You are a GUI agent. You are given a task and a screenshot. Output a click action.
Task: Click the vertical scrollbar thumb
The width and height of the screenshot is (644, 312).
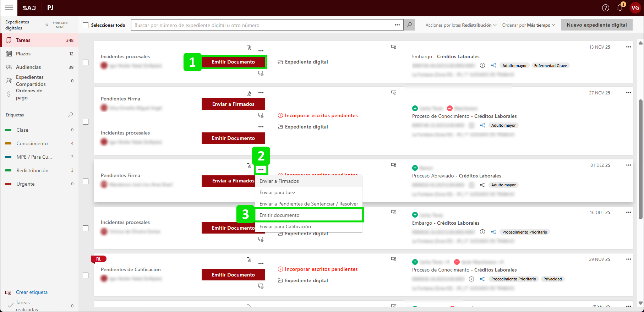tap(640, 159)
